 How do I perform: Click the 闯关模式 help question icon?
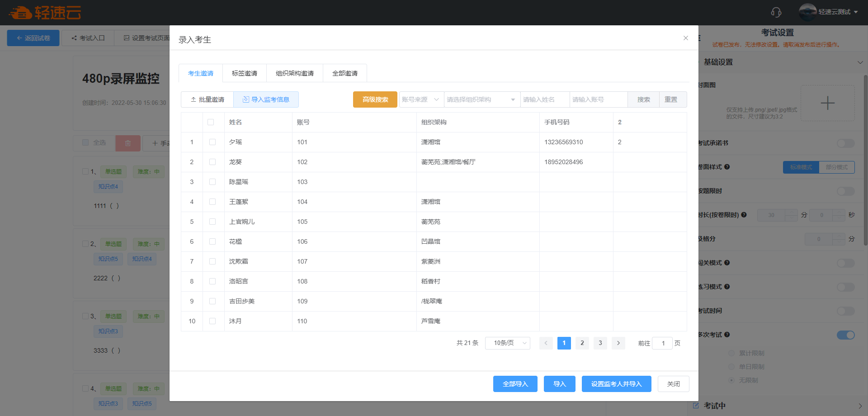pyautogui.click(x=727, y=263)
